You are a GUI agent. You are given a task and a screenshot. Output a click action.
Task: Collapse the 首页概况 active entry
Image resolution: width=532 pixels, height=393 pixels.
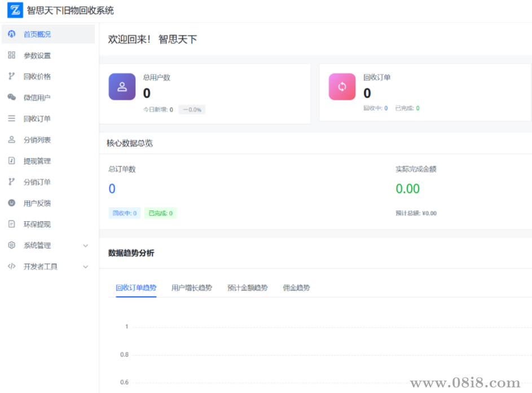point(34,34)
